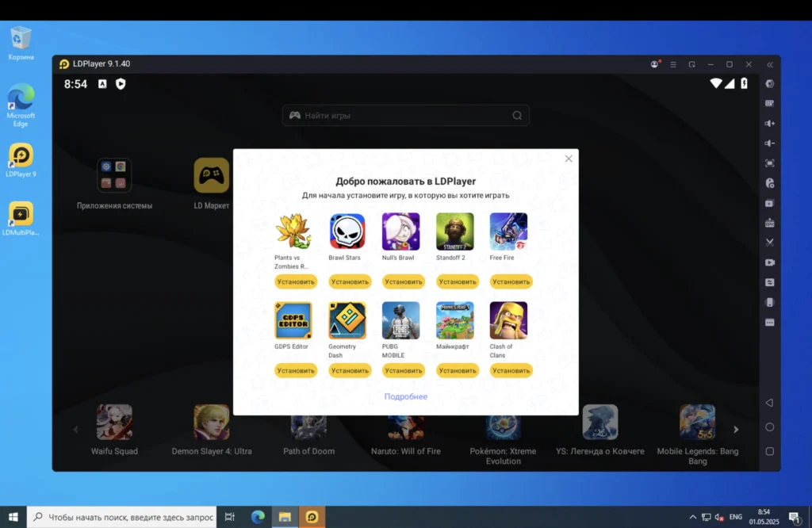Install Plants vs Zombies
Screen dimensions: 812x528
click(296, 281)
